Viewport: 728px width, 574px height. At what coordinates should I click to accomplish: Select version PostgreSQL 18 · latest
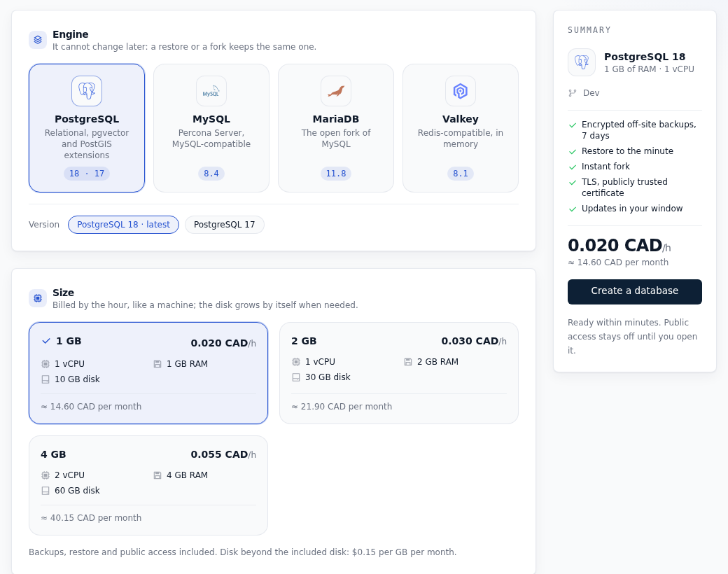(123, 225)
